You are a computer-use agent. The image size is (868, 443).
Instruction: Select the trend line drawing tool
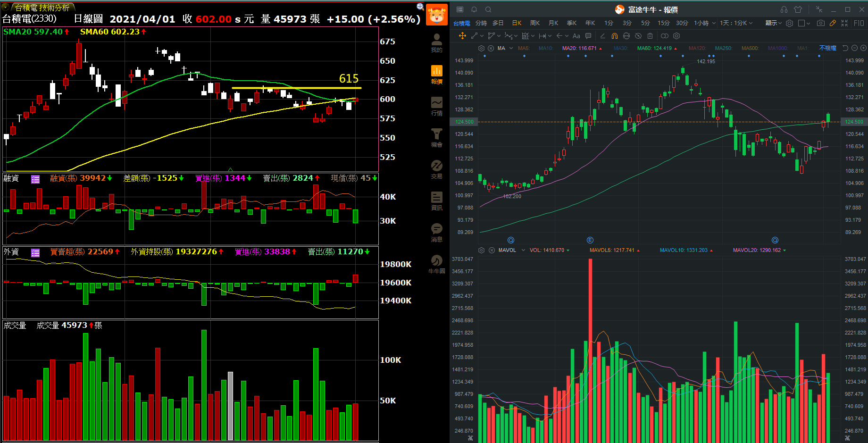tap(474, 36)
